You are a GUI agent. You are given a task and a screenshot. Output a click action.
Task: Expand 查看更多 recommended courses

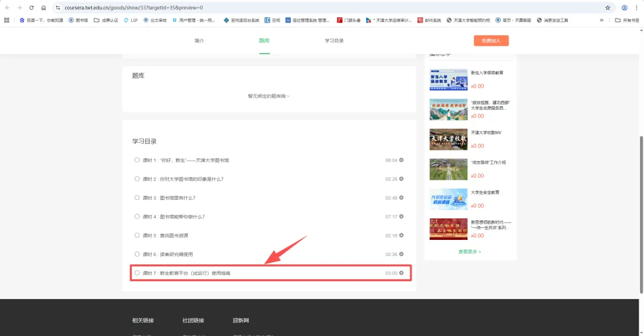[469, 252]
